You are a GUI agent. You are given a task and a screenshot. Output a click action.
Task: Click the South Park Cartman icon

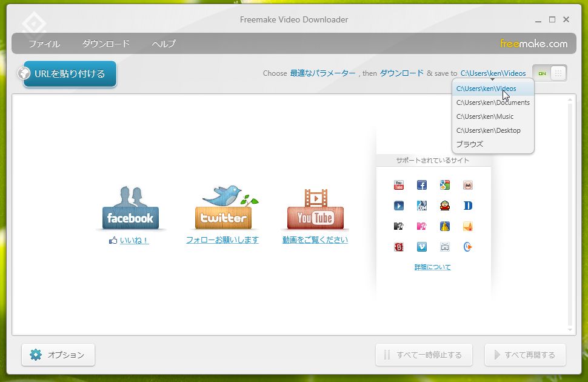click(445, 206)
